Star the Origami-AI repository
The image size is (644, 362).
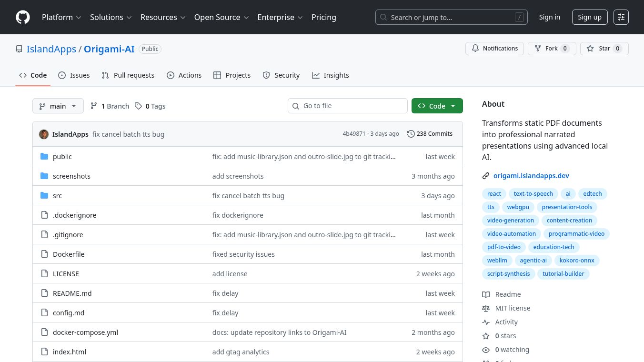[x=604, y=49]
